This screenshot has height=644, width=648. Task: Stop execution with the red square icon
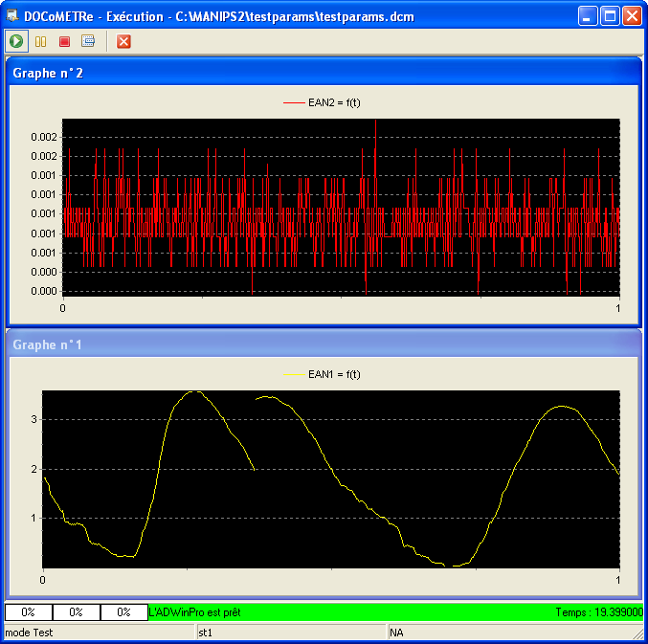click(x=64, y=41)
